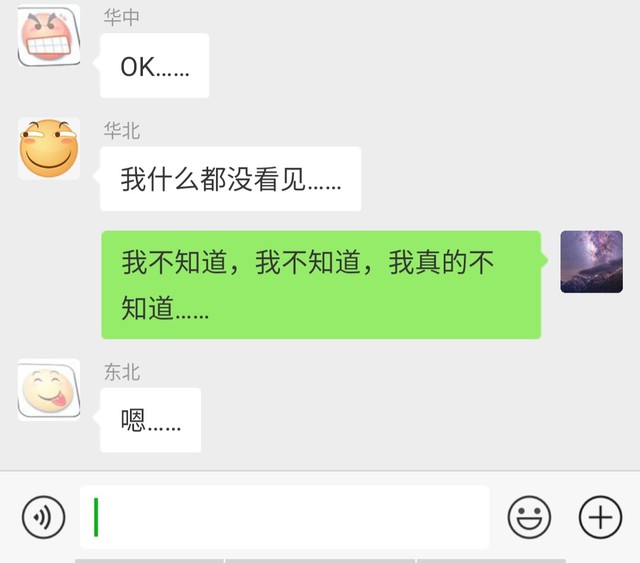Screen dimensions: 640x563
Task: Open 华中's angry face avatar
Action: pos(49,36)
